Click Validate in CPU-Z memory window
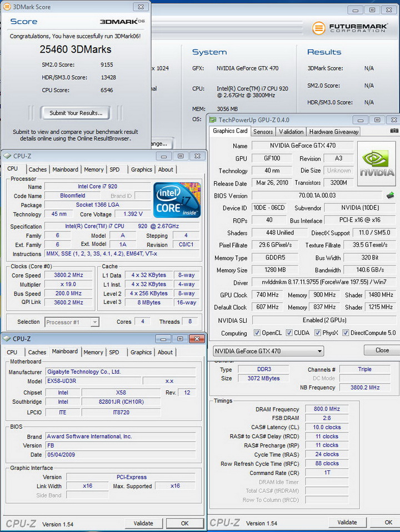The image size is (400, 532). click(x=347, y=523)
